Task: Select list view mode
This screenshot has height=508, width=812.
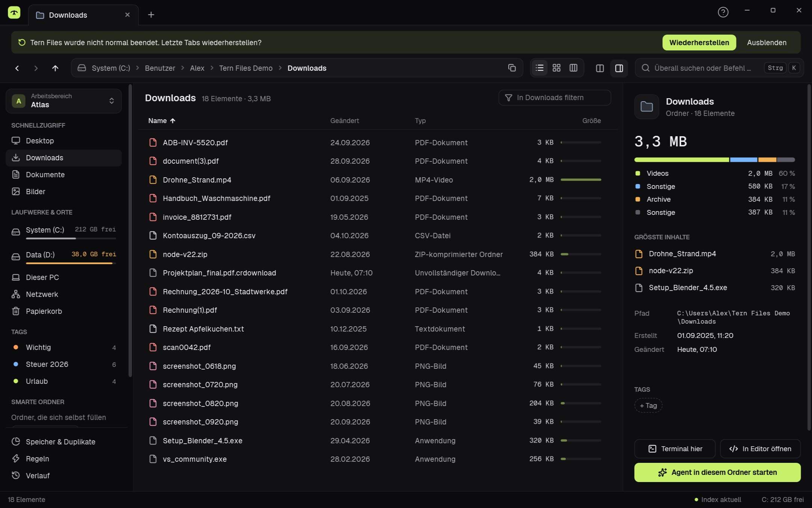Action: pos(539,68)
